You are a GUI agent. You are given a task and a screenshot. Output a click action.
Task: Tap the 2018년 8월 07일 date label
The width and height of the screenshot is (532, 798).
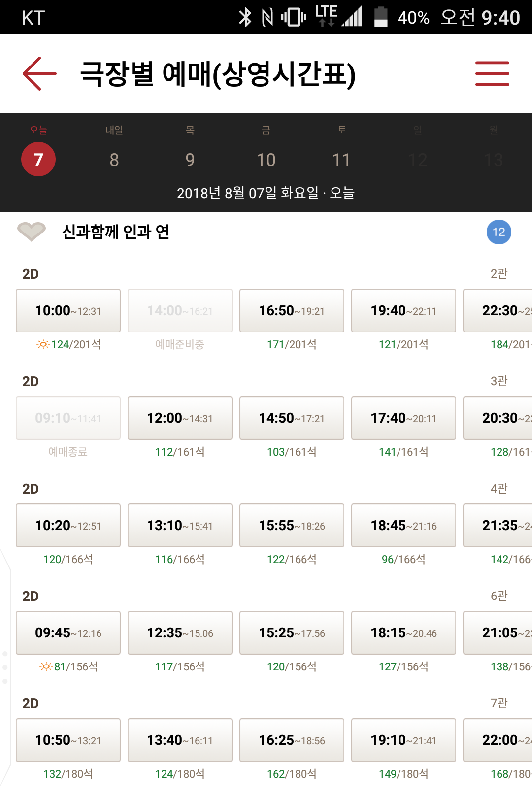point(266,193)
